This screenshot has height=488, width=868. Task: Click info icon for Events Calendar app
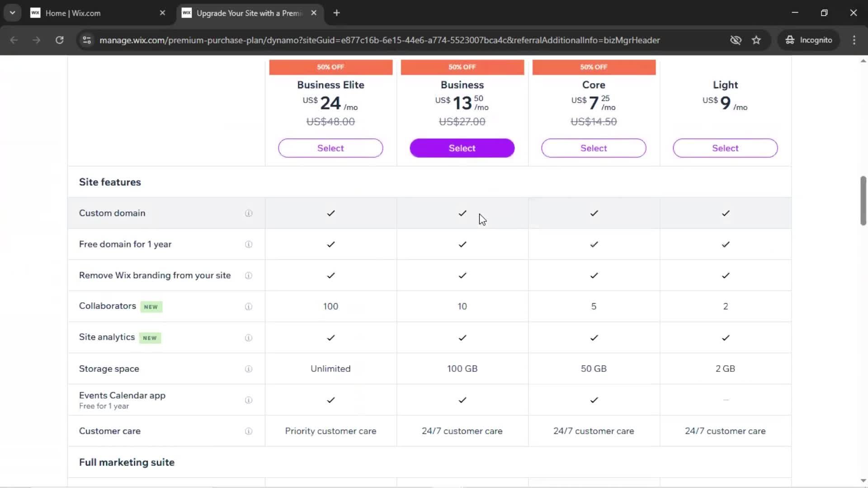point(249,400)
